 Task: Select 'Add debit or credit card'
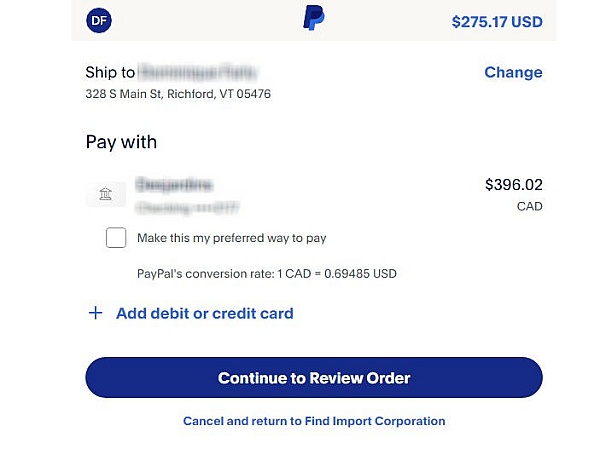pyautogui.click(x=205, y=313)
